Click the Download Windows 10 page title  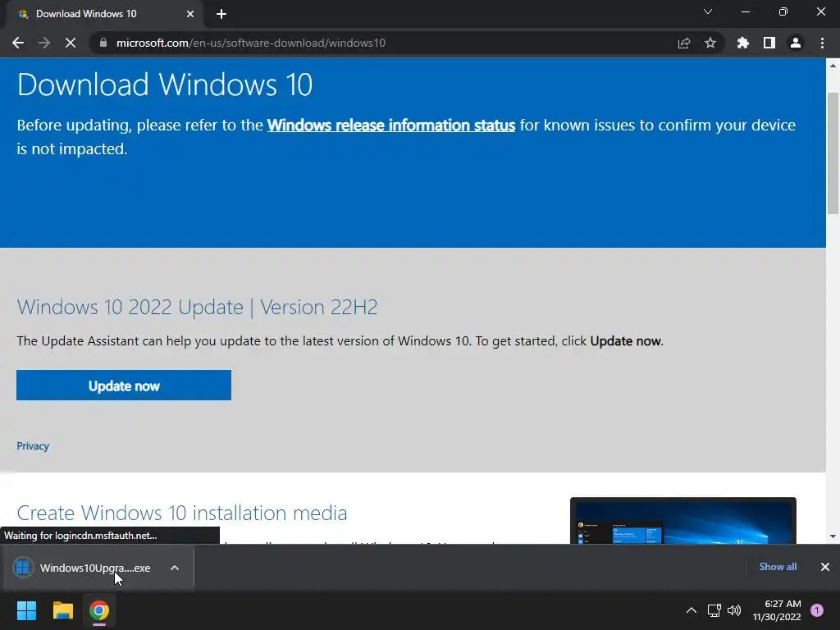click(x=165, y=84)
